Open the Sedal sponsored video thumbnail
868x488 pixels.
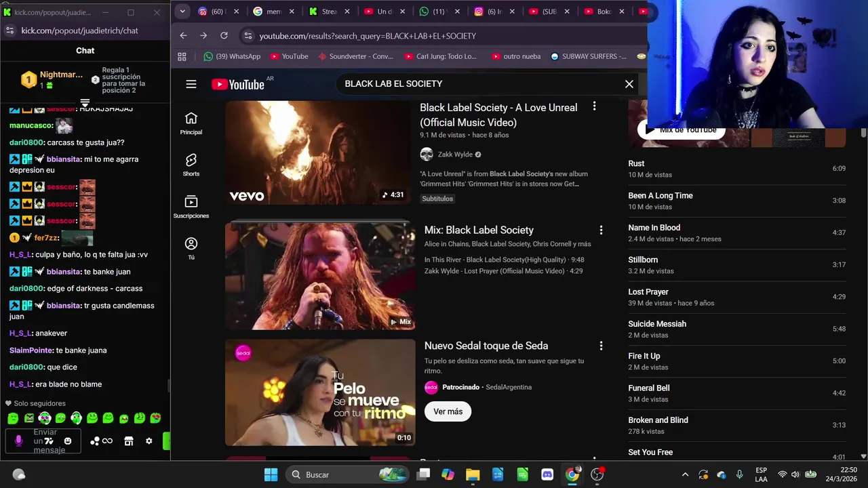320,392
